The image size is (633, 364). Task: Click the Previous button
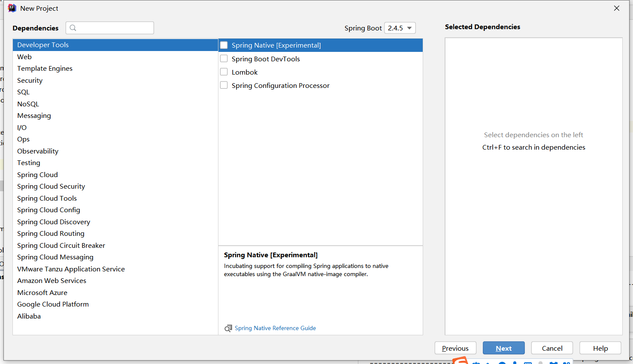[455, 348]
